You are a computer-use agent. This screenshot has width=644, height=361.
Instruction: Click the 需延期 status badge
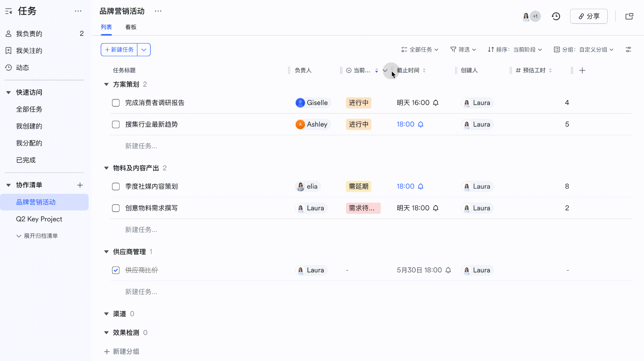(359, 186)
